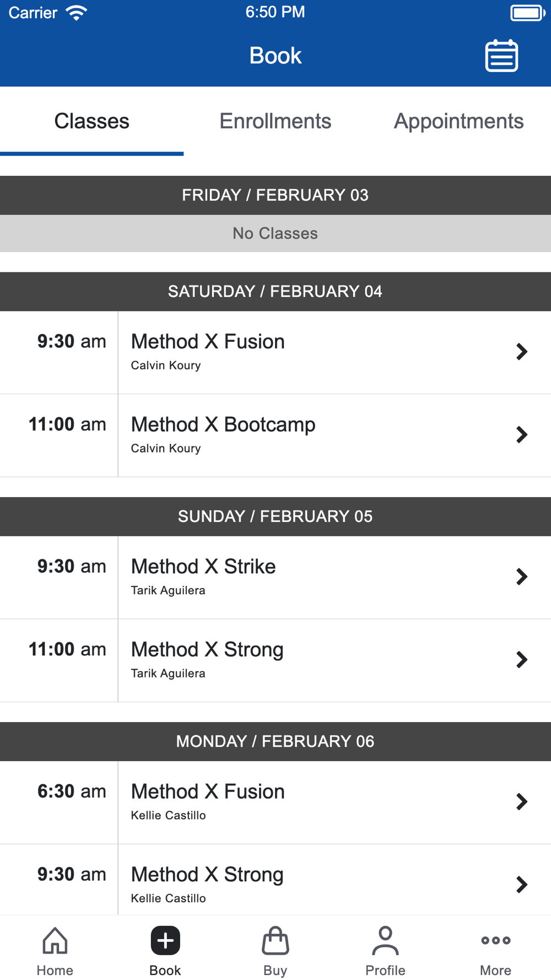Go to the Profile person icon

click(x=386, y=940)
